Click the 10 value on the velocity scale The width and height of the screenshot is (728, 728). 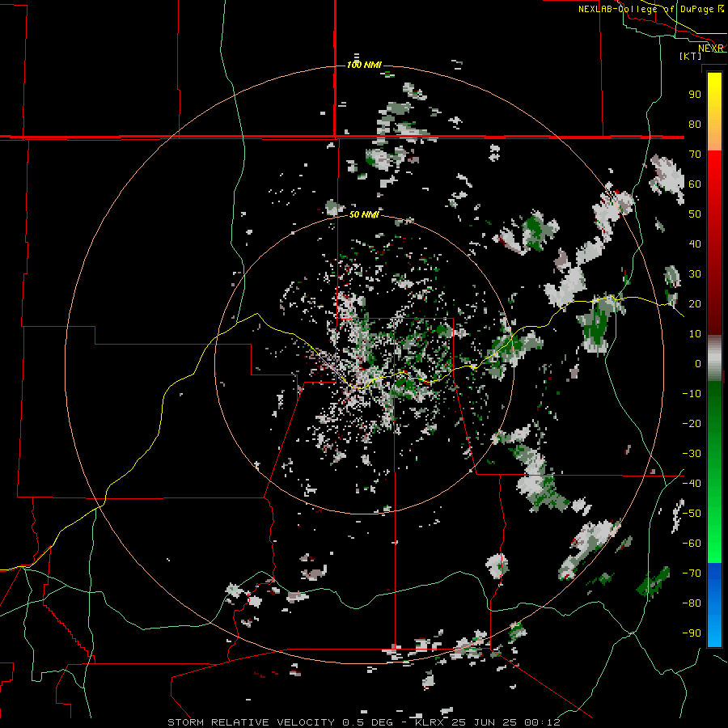point(695,334)
